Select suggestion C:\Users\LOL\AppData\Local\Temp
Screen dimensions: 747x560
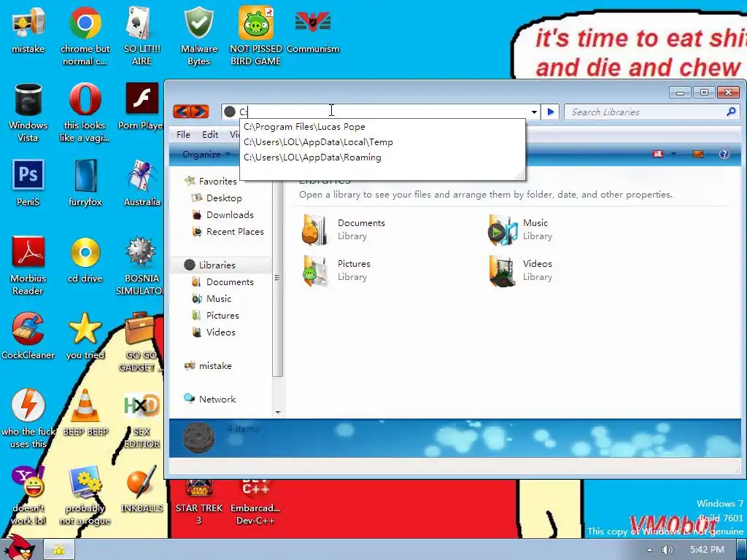(382, 142)
